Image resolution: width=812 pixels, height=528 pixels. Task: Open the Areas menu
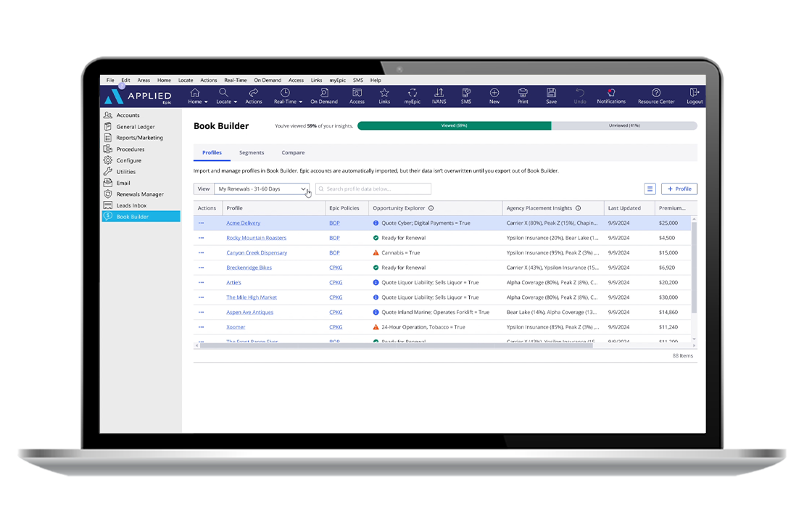(x=144, y=81)
